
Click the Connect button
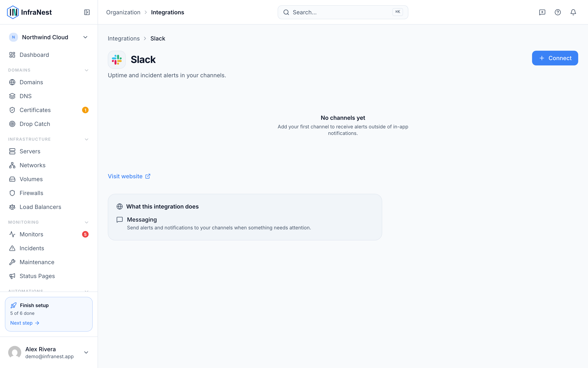click(x=555, y=58)
